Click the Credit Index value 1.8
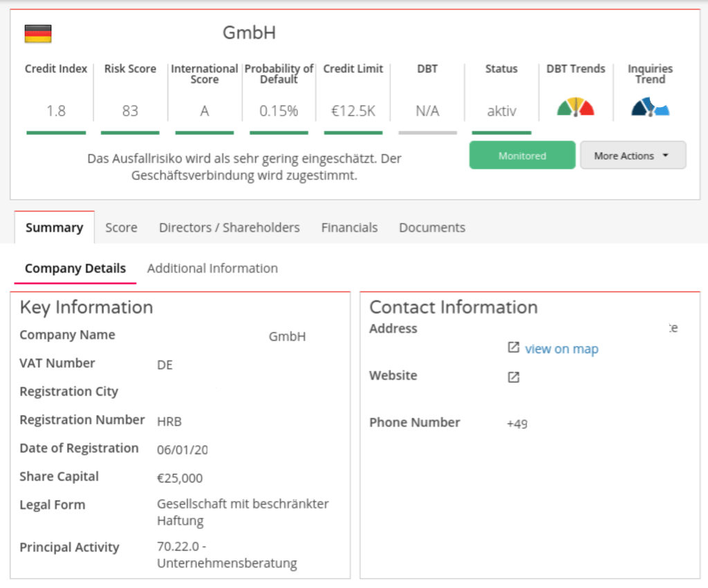708x588 pixels. point(56,111)
